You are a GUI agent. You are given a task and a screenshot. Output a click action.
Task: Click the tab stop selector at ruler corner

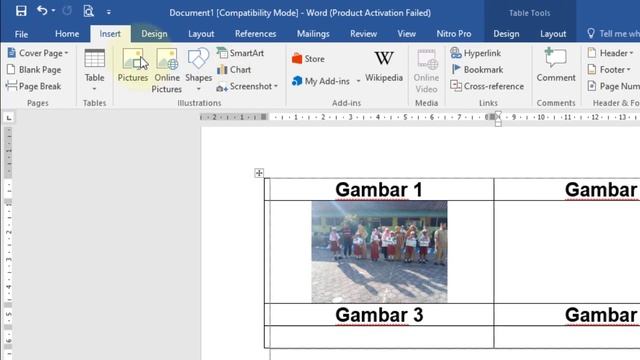9,118
